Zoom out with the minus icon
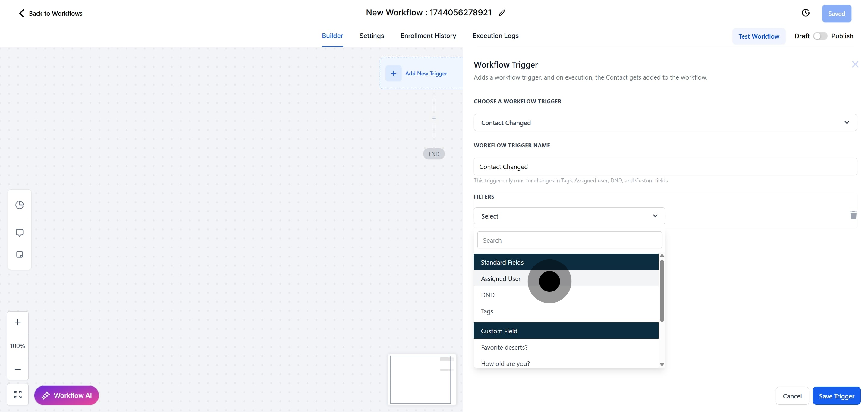Viewport: 868px width, 412px height. coord(18,369)
